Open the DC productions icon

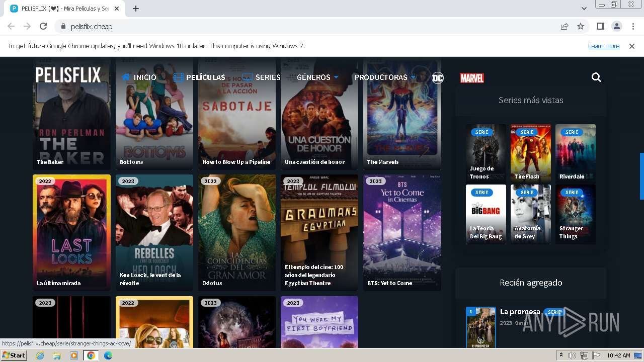(438, 77)
